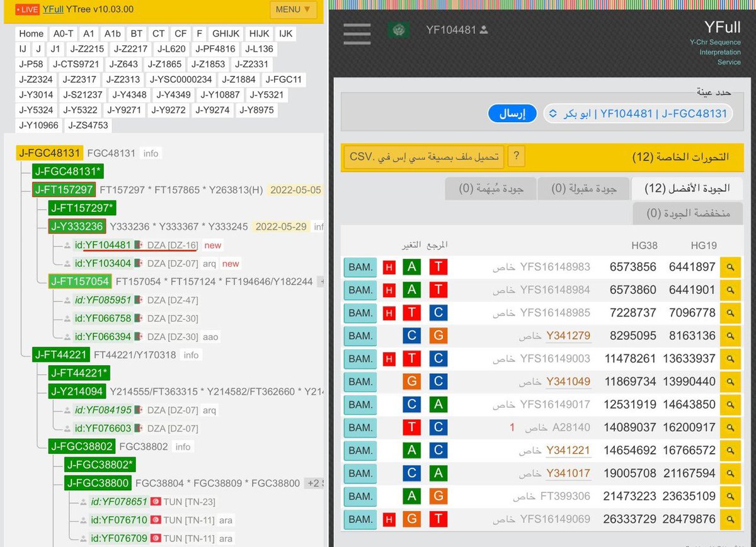The image size is (756, 547).
Task: Click the red H marker on YFS16149003 row
Action: tap(389, 359)
